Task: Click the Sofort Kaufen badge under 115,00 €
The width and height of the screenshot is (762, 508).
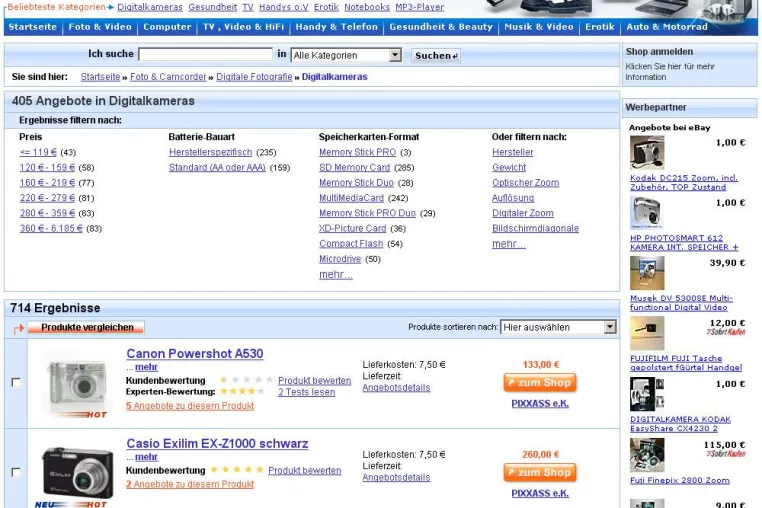Action: [726, 454]
